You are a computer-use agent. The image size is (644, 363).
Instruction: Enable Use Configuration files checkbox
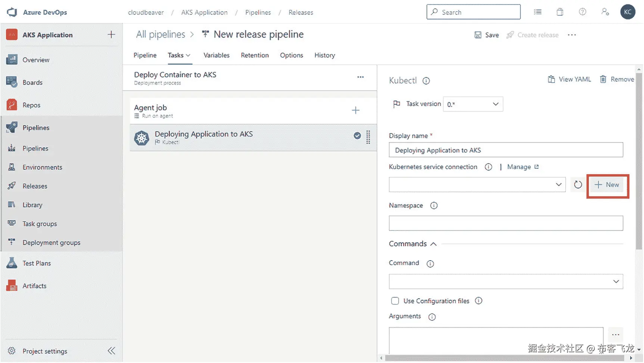click(x=395, y=301)
